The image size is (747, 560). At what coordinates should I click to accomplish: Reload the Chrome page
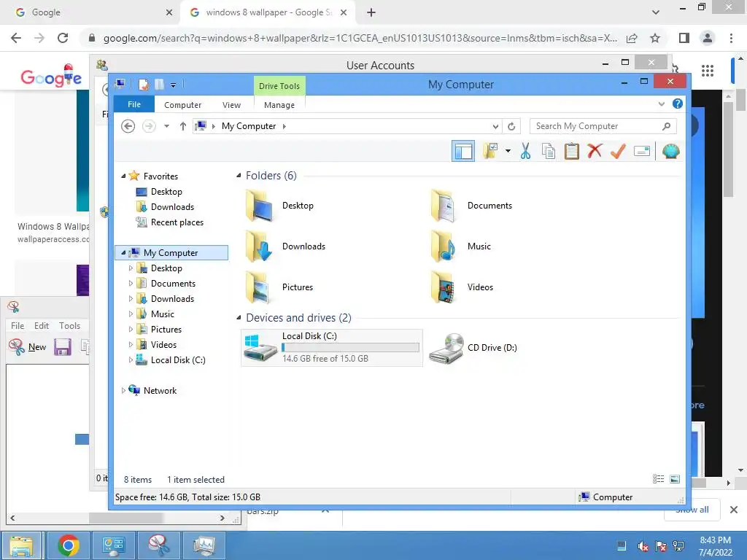click(x=63, y=38)
